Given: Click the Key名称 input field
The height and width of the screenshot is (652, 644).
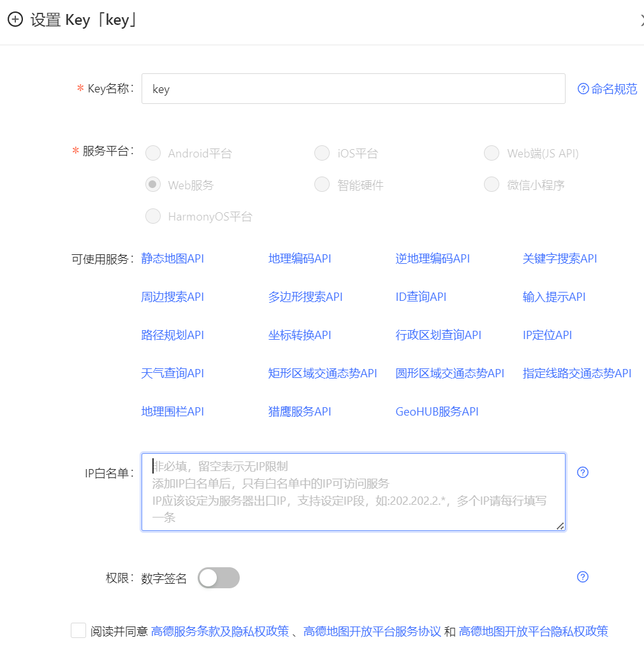Looking at the screenshot, I should click(353, 89).
